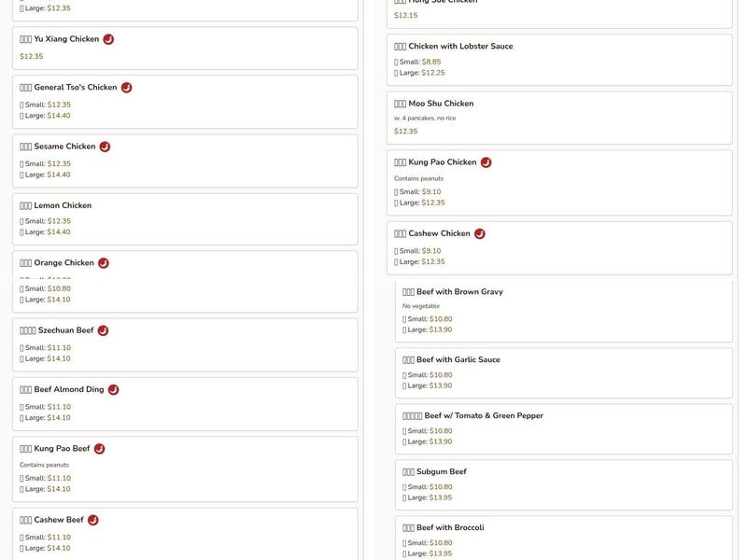Viewport: 747px width, 560px height.
Task: Click the chili icon next to Sesame Chicken
Action: tap(105, 147)
